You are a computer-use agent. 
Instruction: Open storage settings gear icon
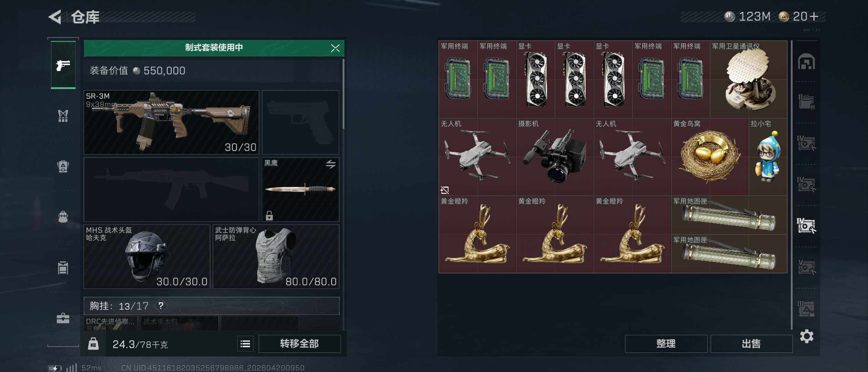coord(807,336)
